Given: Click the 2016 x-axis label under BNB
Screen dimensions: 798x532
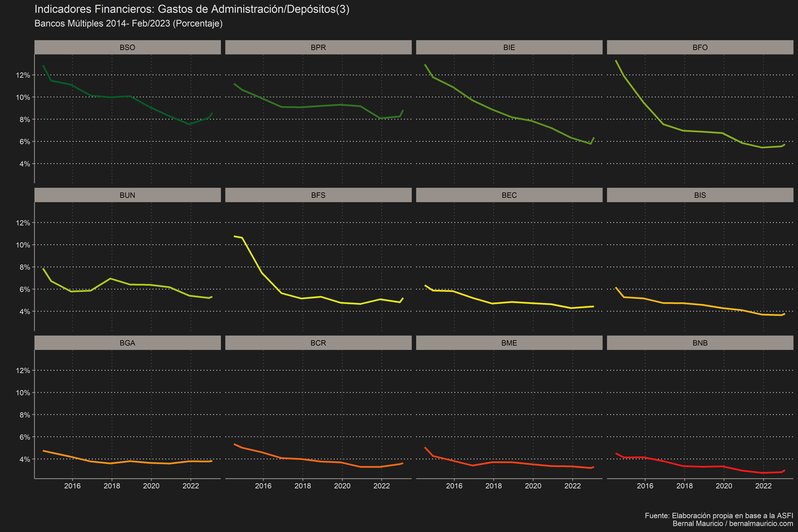Looking at the screenshot, I should pyautogui.click(x=645, y=486).
